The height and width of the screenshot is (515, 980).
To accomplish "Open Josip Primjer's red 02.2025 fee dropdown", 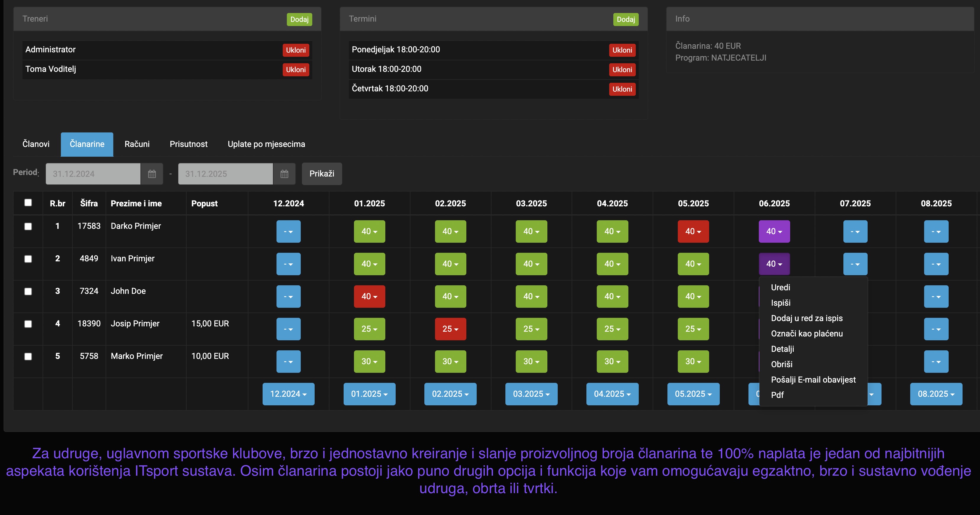I will tap(450, 329).
